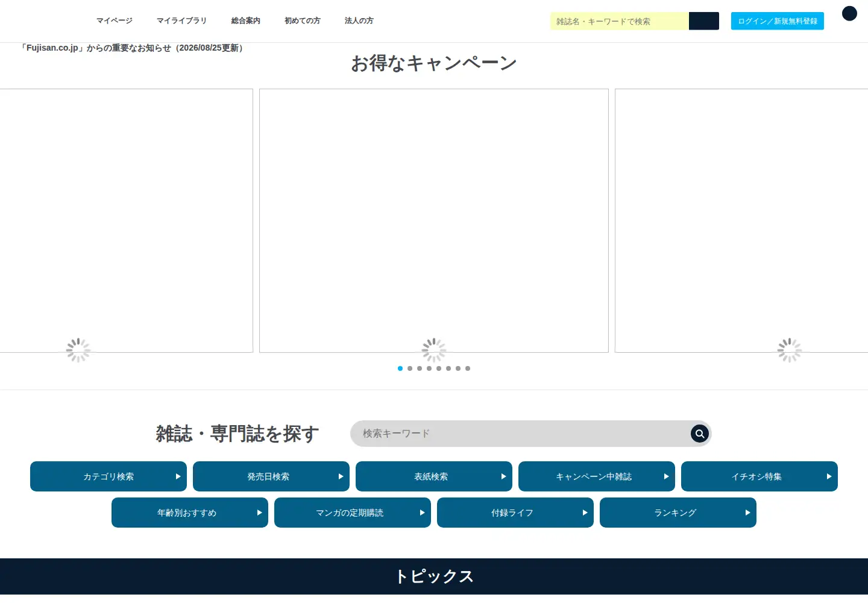Select the fourth carousel dot
This screenshot has width=868, height=603.
429,368
